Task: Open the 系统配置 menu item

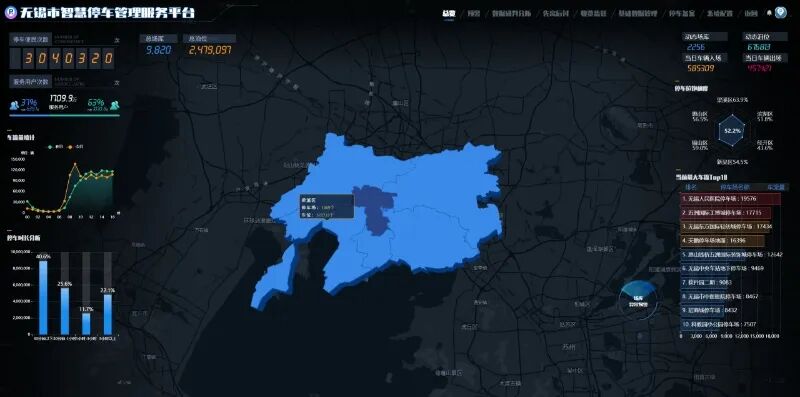Action: click(x=719, y=14)
